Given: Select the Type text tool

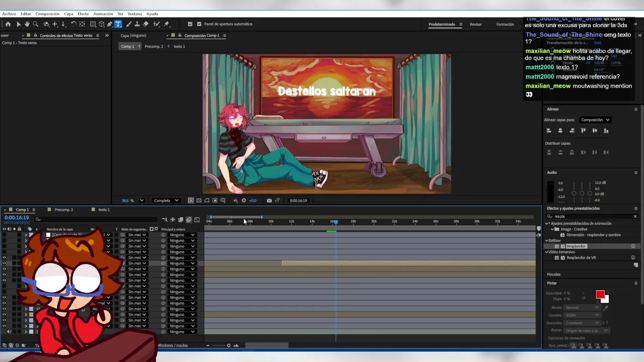Looking at the screenshot, I should point(118,24).
